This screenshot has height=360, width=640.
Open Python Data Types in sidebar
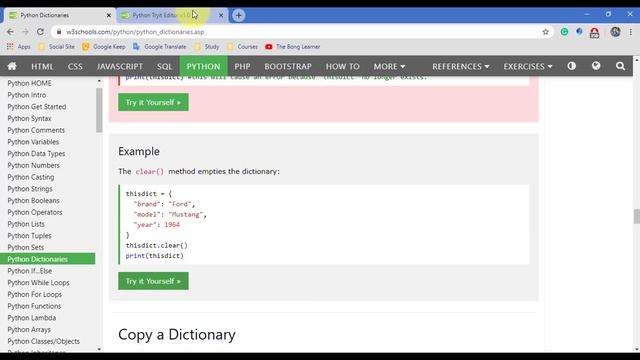[x=36, y=153]
